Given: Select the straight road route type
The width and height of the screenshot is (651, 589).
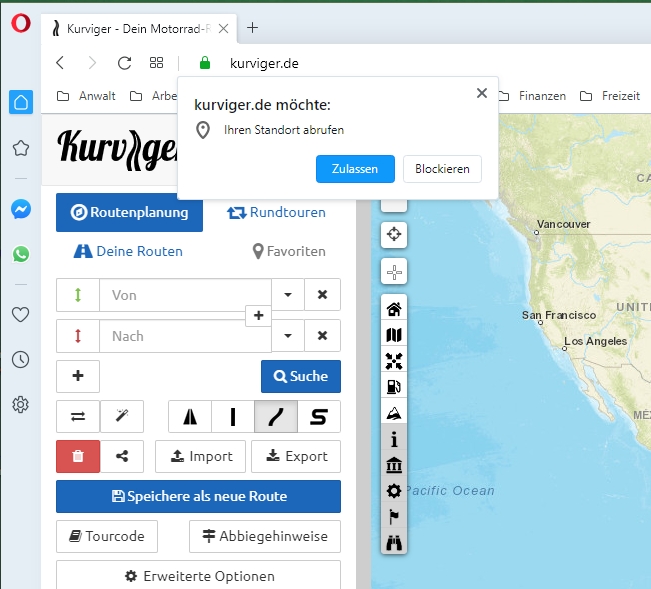Looking at the screenshot, I should click(x=232, y=416).
